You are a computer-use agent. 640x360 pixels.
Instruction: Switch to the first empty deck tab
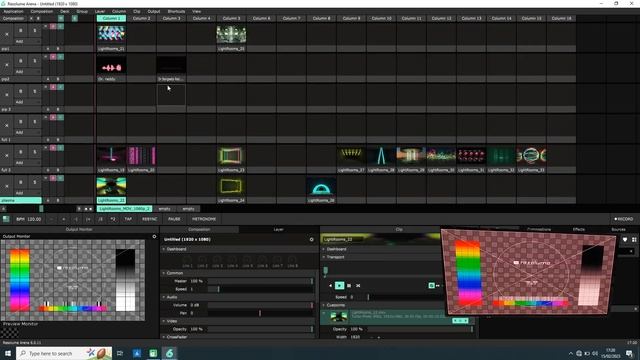point(164,209)
